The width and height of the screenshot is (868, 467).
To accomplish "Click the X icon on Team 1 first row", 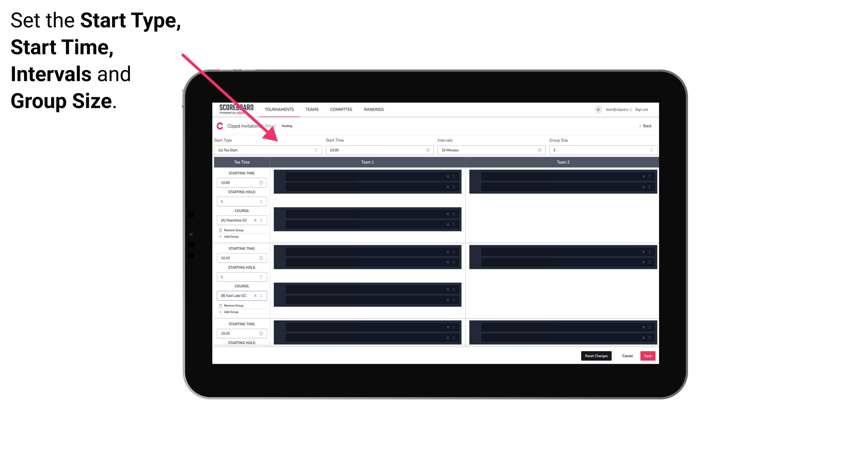I will tap(448, 176).
